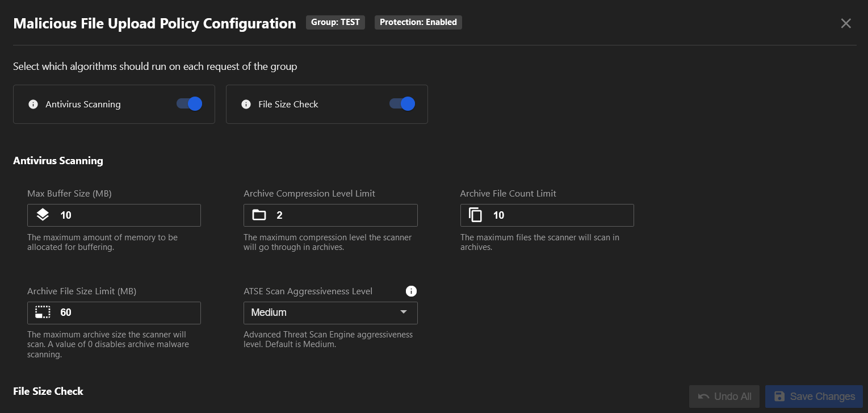Click the folder icon in Archive Compression Level
This screenshot has width=868, height=413.
pos(259,215)
